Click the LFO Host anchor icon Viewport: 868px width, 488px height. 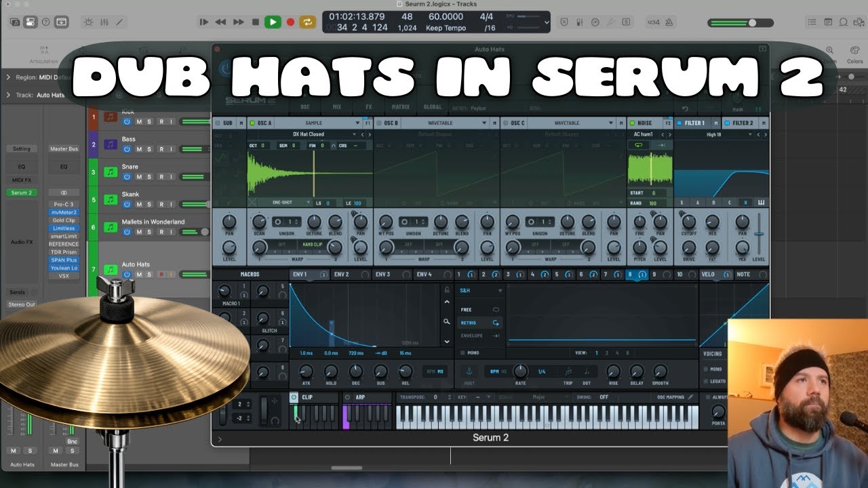tap(468, 371)
